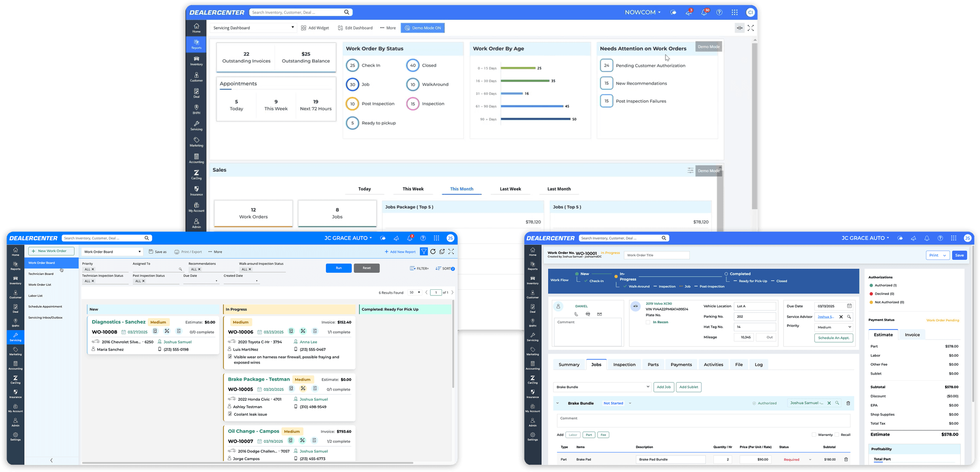Refresh the Work Order Board report
This screenshot has height=472, width=980.
click(x=433, y=252)
